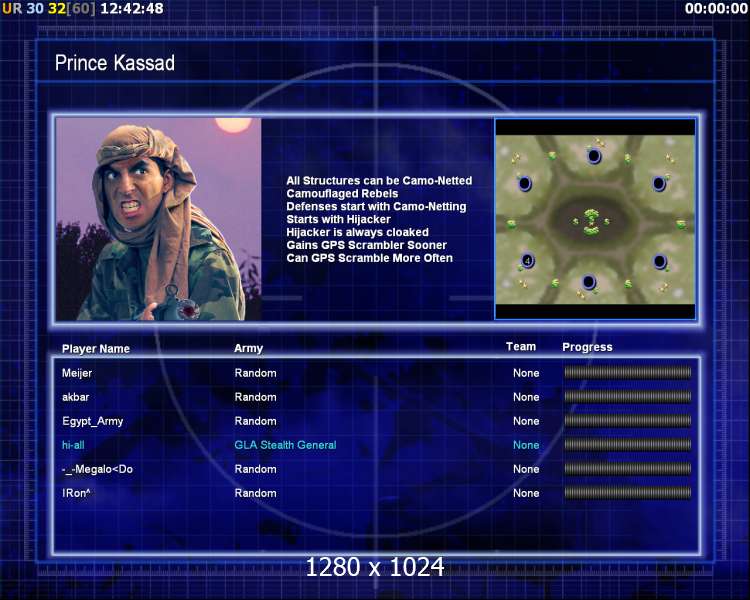Viewport: 750px width, 600px height.
Task: Select the start position marked 4
Action: coord(527,261)
